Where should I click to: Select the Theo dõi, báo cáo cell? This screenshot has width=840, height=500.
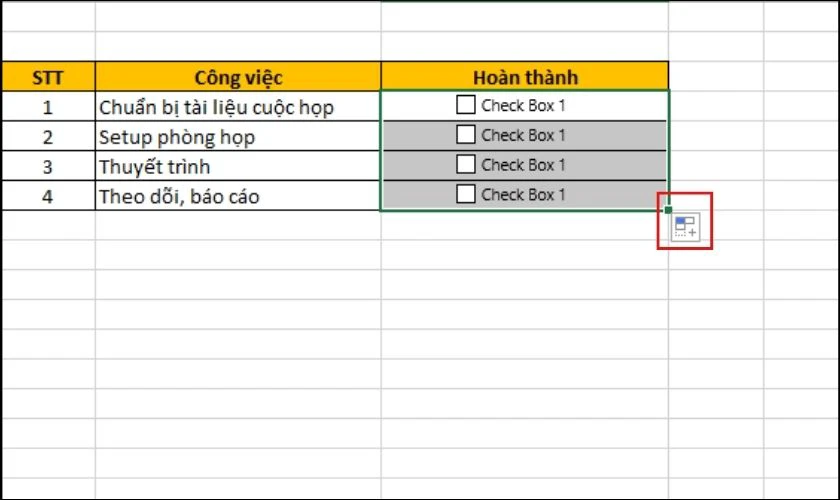point(238,196)
